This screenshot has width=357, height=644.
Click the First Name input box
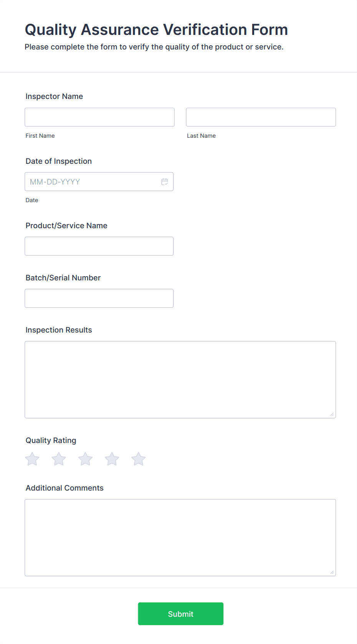99,117
